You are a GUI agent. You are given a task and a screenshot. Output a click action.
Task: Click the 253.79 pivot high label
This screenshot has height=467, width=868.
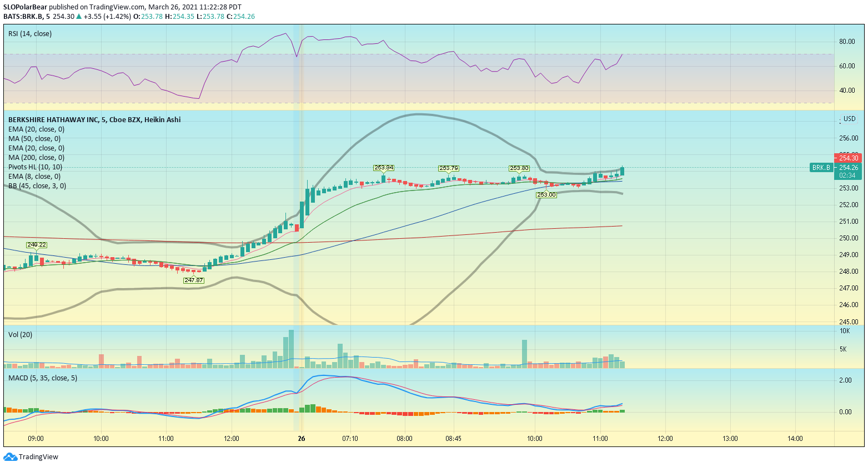pyautogui.click(x=449, y=168)
